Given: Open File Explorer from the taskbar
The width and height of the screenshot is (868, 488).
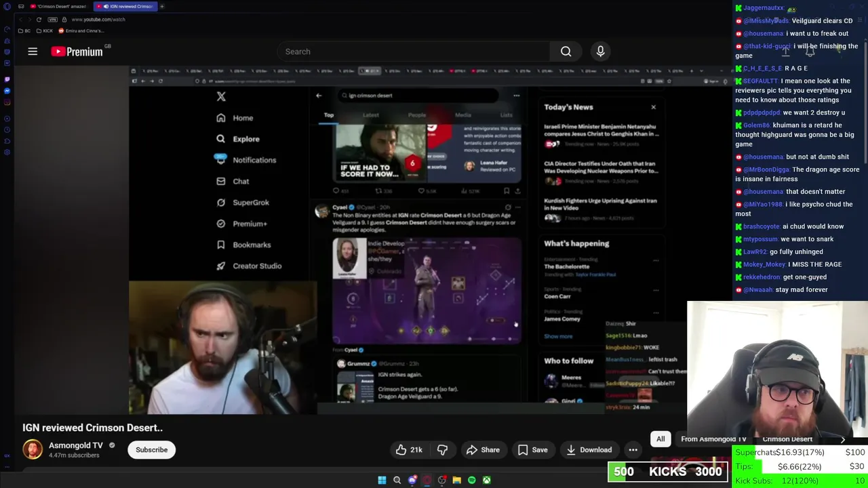Looking at the screenshot, I should (x=456, y=480).
